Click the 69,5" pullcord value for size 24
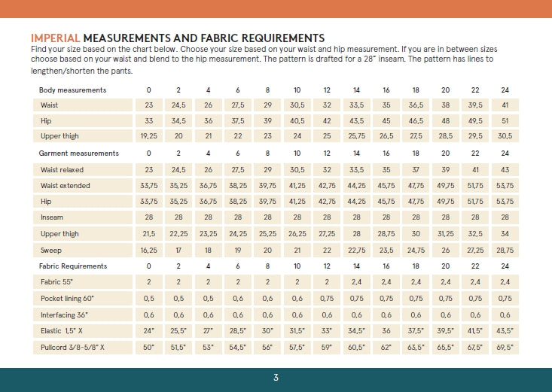This screenshot has height=392, width=552. [x=505, y=348]
